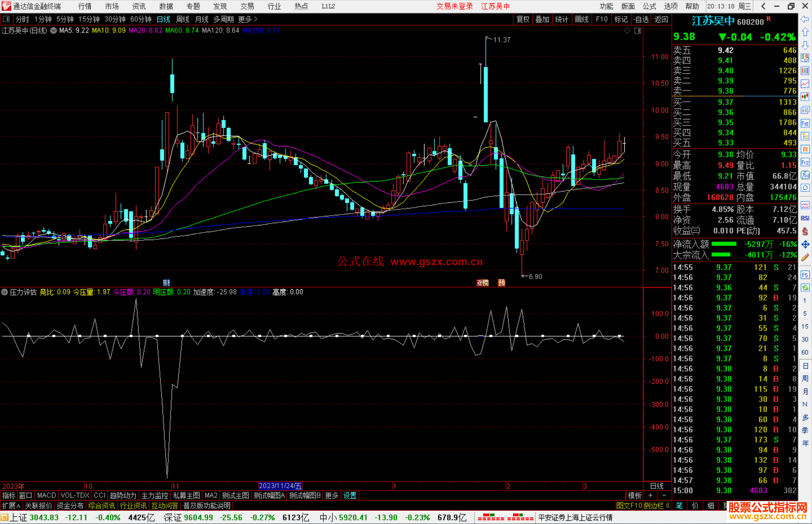This screenshot has width=812, height=524.
Task: Select the 周 period in right sidebar
Action: pyautogui.click(x=805, y=378)
